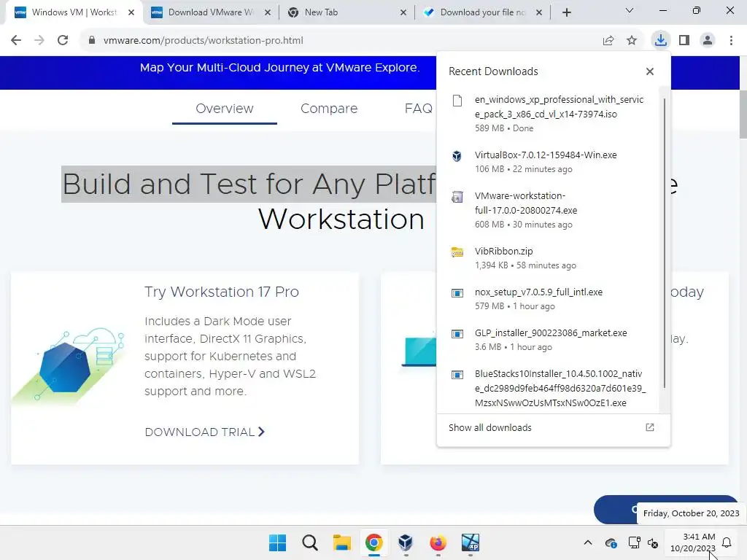Click the downloads list scrollbar
This screenshot has width=747, height=560.
pyautogui.click(x=664, y=243)
